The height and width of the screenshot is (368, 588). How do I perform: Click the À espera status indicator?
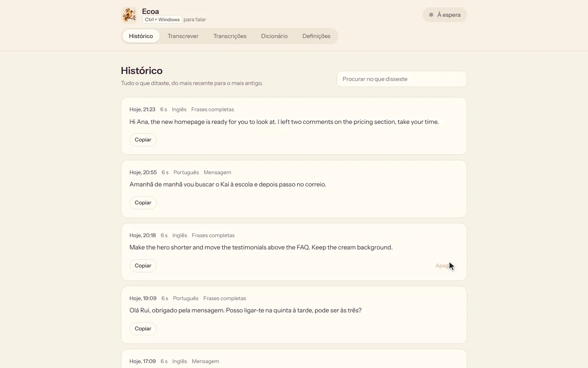coord(445,15)
